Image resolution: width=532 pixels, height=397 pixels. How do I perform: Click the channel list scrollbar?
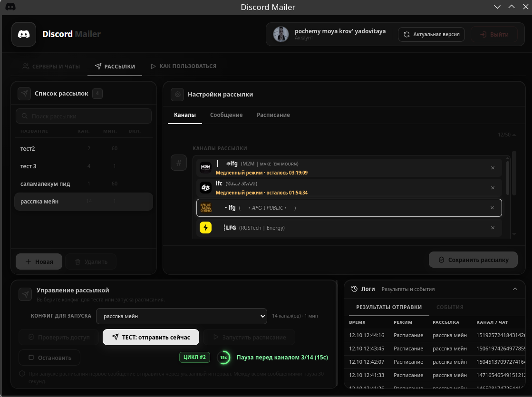point(508,178)
